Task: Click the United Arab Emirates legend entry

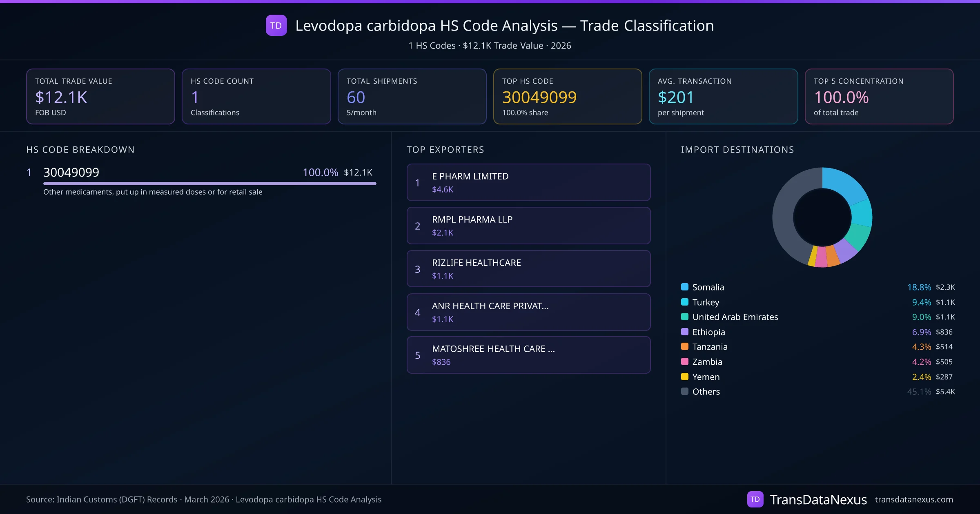Action: tap(735, 317)
